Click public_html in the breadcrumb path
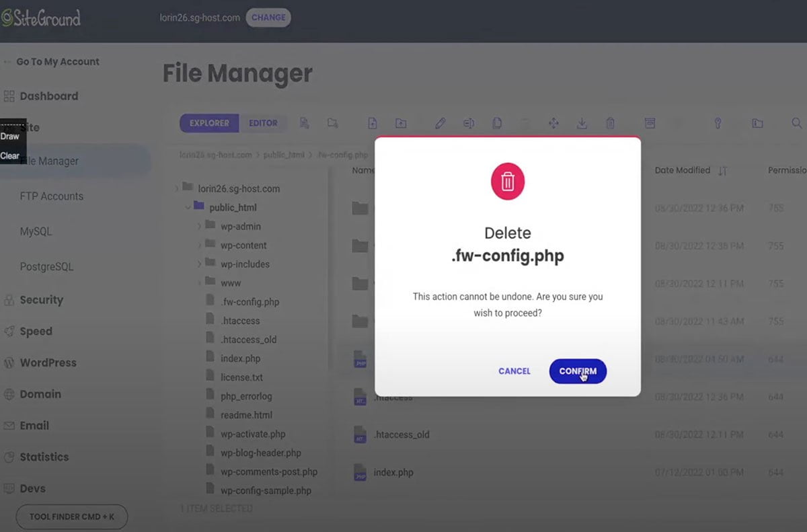Viewport: 807px width, 532px height. [x=284, y=155]
